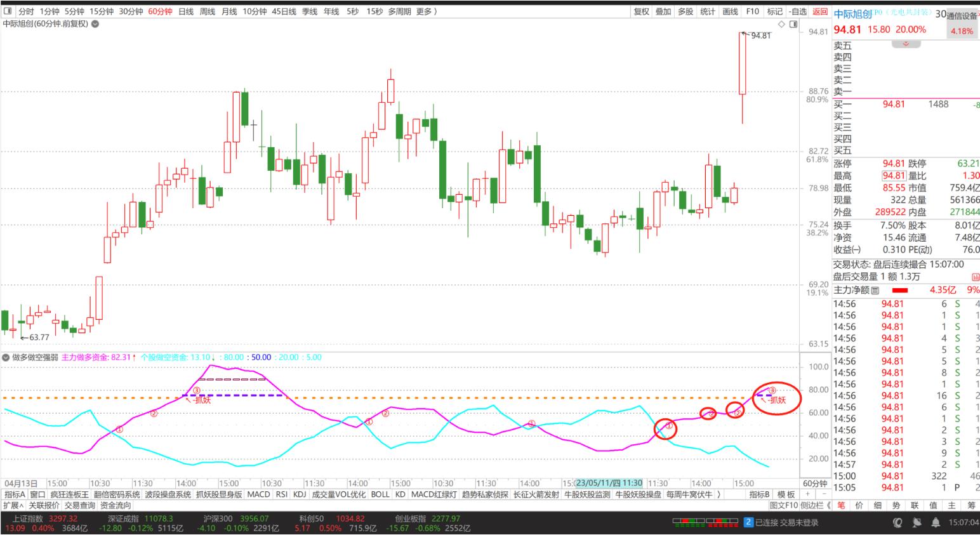
Task: Toggle 自选 watchlist for this stock
Action: (798, 11)
